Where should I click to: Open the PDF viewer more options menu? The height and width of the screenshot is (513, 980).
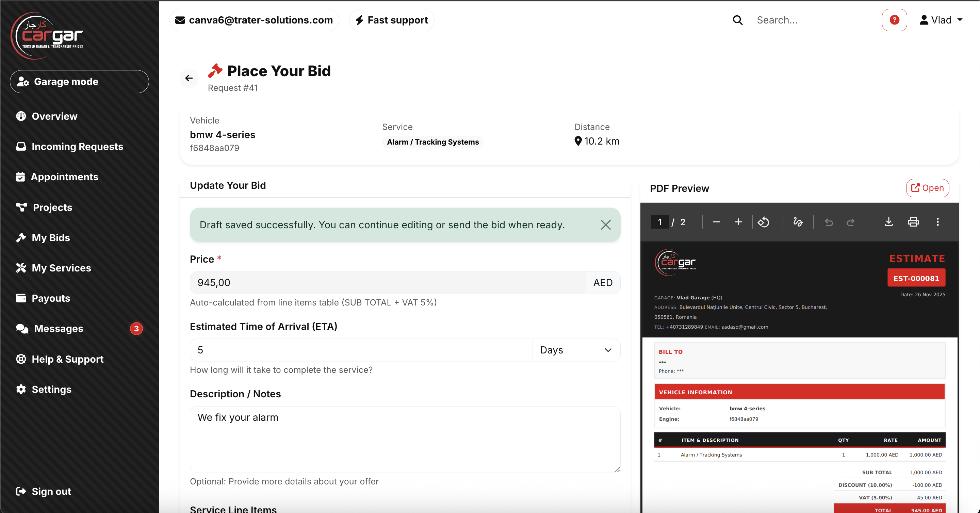tap(938, 222)
